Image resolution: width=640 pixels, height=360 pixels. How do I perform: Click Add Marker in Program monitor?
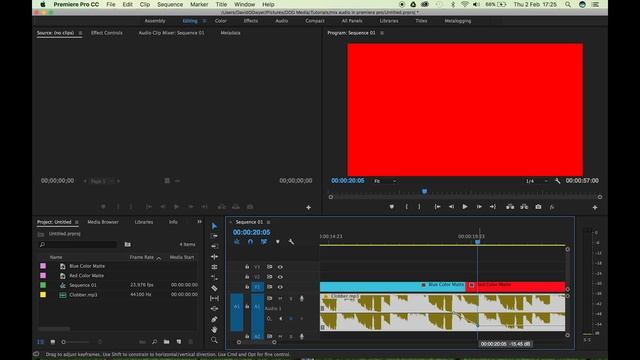point(391,207)
